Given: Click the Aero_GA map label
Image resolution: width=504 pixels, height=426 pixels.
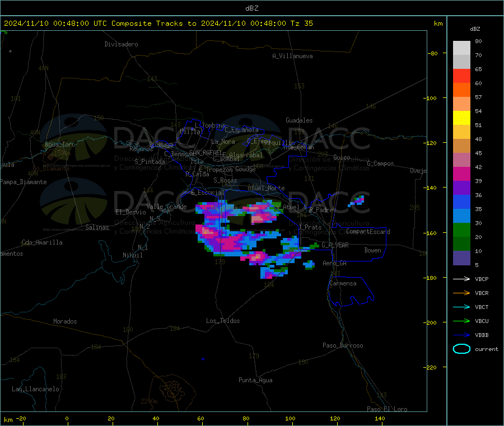Looking at the screenshot, I should 334,263.
